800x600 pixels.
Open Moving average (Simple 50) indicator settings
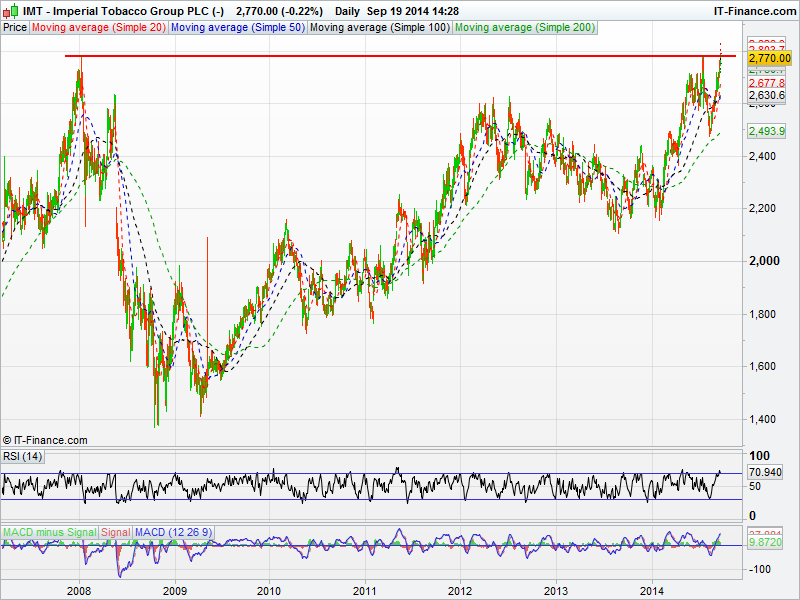click(x=237, y=27)
